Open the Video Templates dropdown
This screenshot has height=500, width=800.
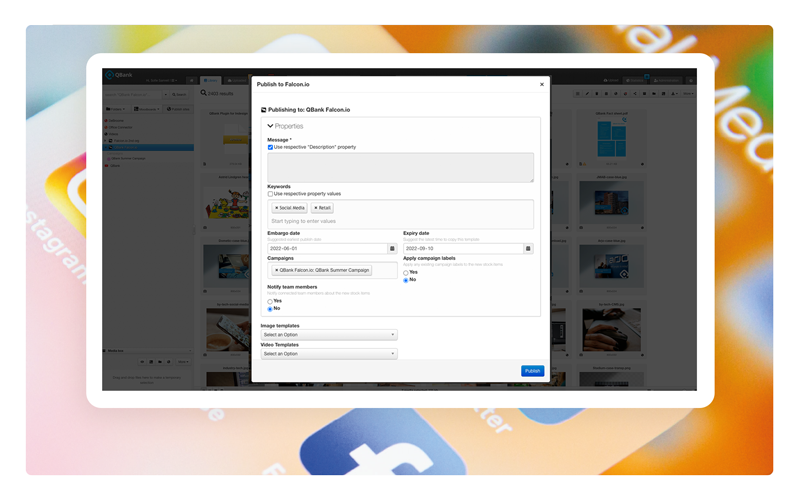(x=329, y=354)
